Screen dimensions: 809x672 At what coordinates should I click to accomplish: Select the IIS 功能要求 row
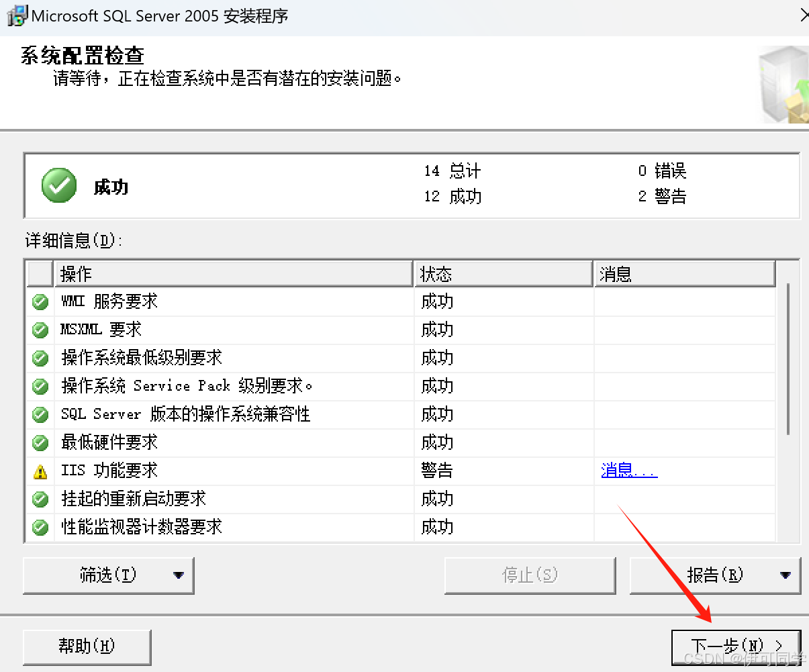401,471
